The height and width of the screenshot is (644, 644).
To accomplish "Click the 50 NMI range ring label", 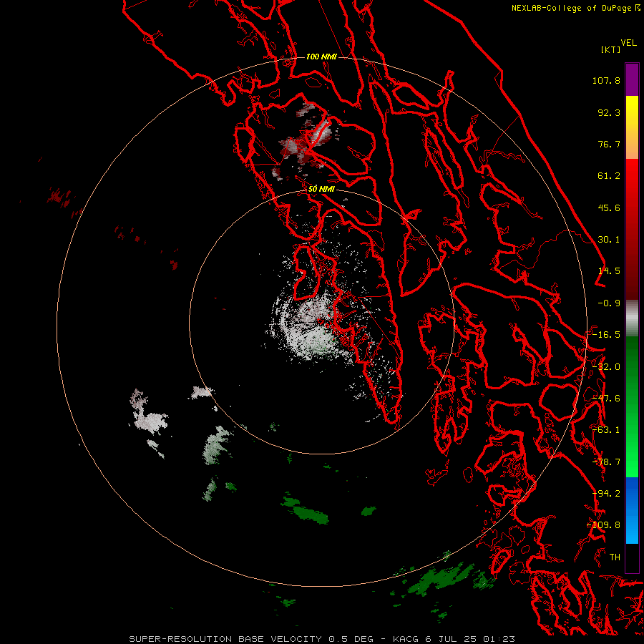I will (x=321, y=190).
